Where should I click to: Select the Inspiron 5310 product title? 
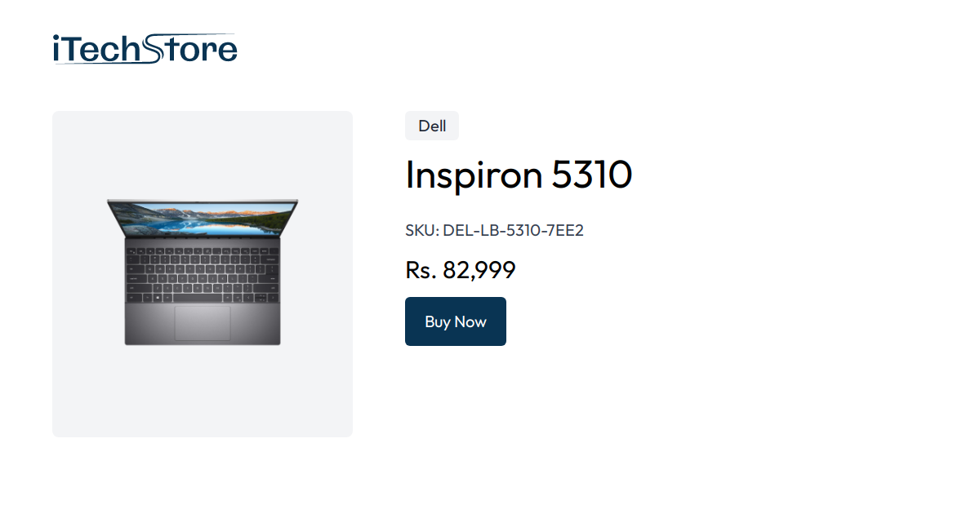[519, 175]
